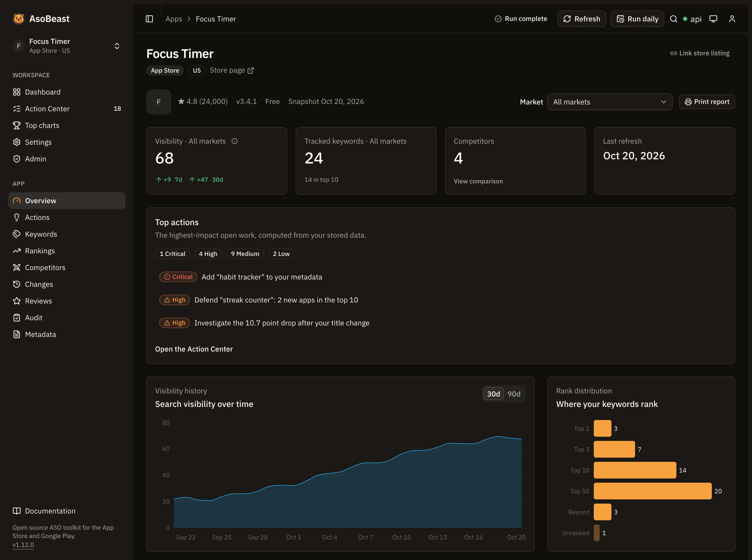Open Dashboard in the sidebar
Screen dimensions: 752x560
(67, 92)
